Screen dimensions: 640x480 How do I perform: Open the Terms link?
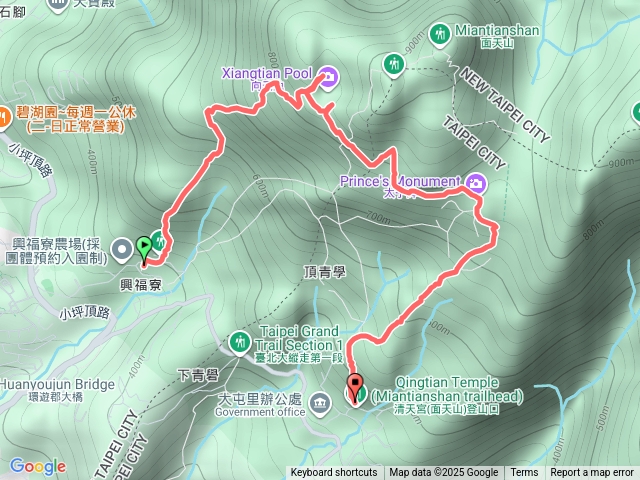tap(524, 473)
